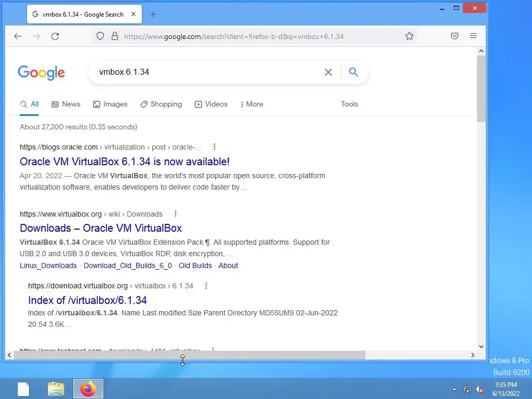The width and height of the screenshot is (532, 399).
Task: Open 'Index of /virtualbox/6.1.34' result
Action: (x=87, y=300)
